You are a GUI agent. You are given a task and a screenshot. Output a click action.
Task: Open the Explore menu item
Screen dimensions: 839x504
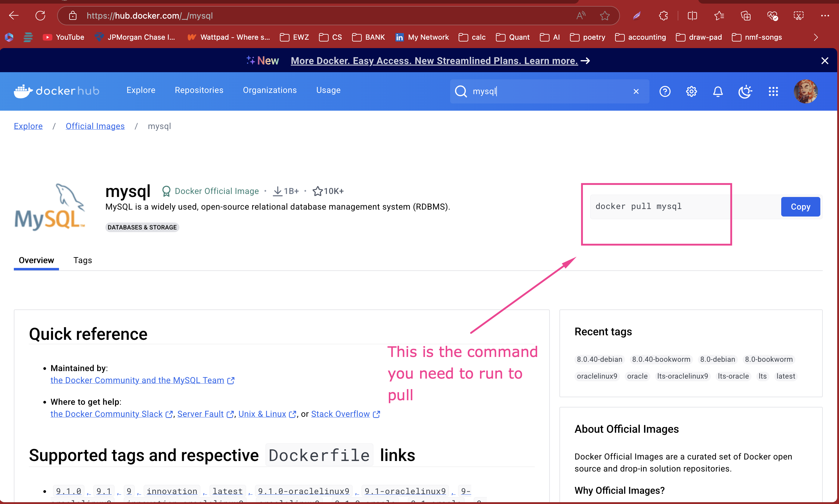pos(141,90)
